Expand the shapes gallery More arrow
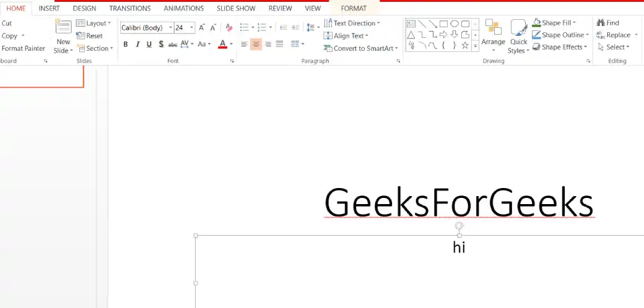644x308 pixels. (x=475, y=46)
